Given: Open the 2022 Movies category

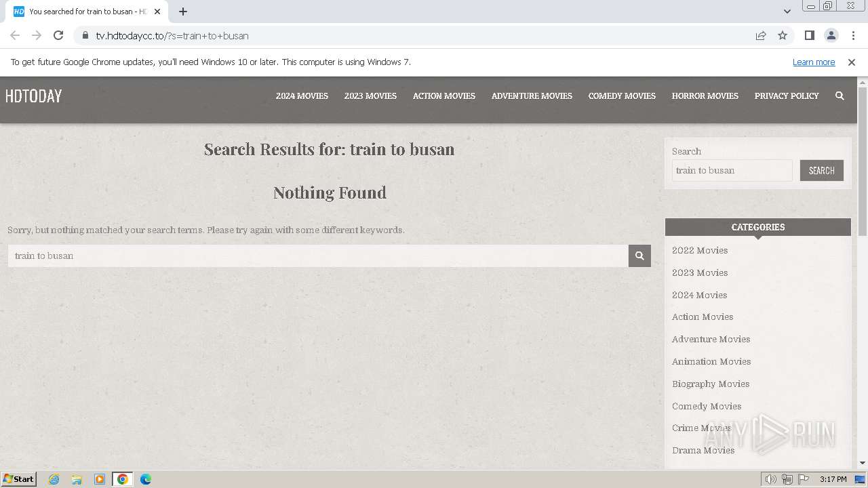Looking at the screenshot, I should (x=700, y=250).
